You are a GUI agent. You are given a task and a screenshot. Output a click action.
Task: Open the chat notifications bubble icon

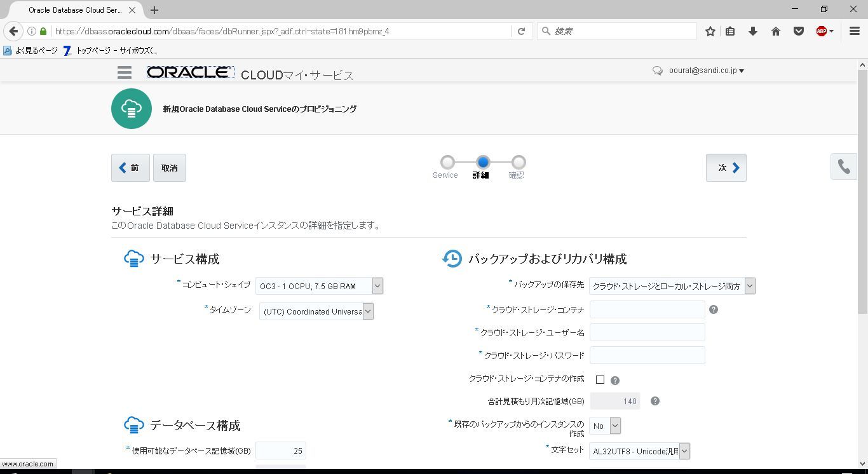pos(658,71)
